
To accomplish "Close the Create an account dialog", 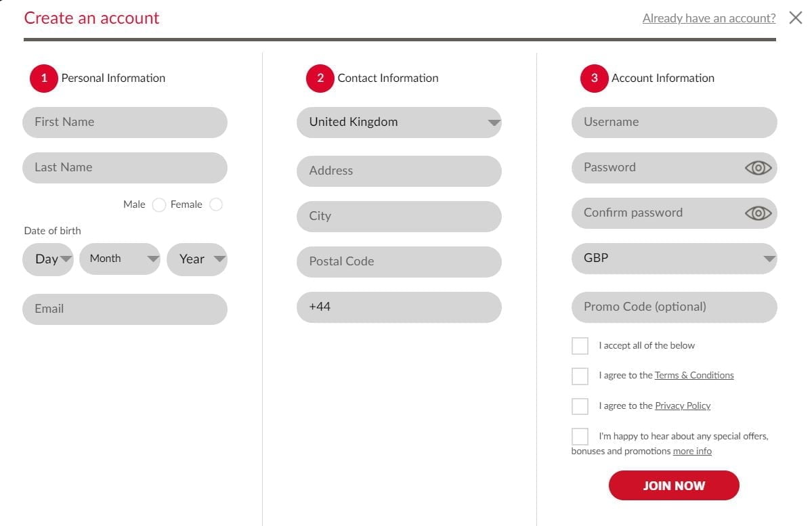I will pyautogui.click(x=796, y=18).
